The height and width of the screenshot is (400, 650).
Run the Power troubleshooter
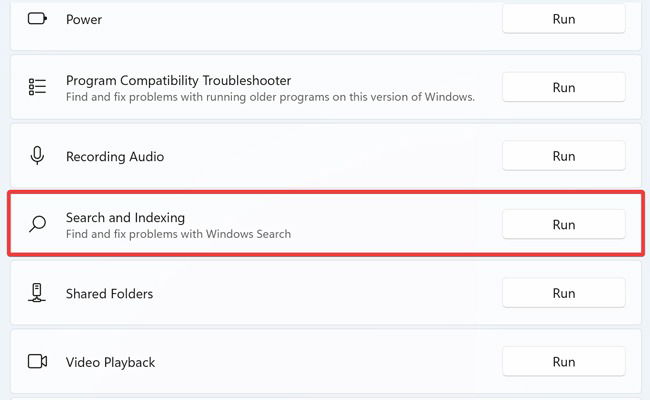tap(564, 19)
